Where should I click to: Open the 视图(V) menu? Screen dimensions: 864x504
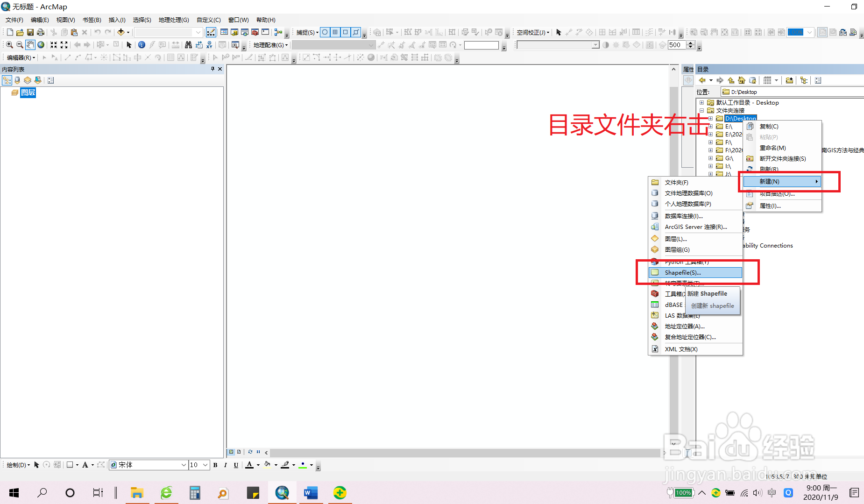point(65,20)
